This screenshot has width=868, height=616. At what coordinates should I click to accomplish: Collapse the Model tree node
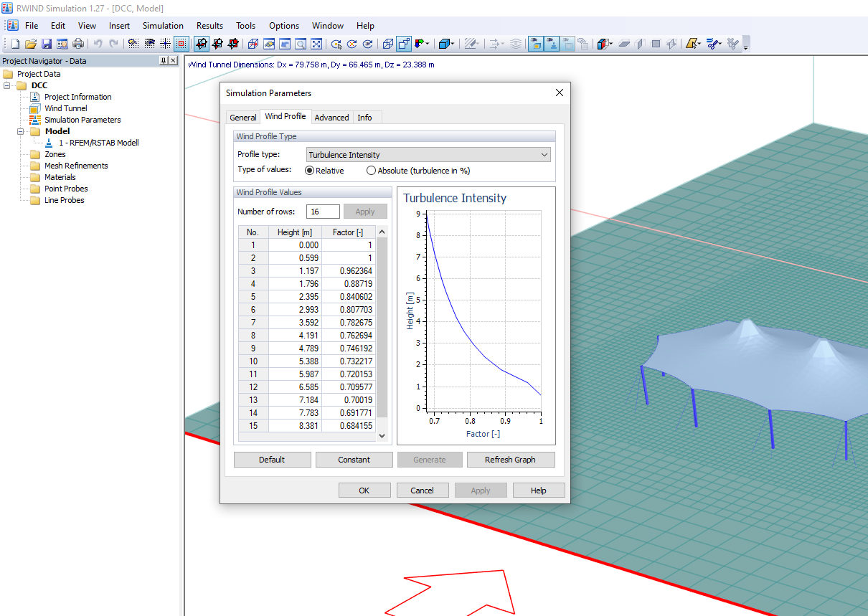(22, 131)
